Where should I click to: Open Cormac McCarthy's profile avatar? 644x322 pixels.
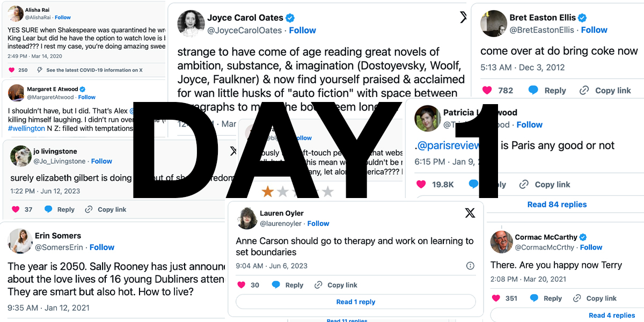[501, 242]
